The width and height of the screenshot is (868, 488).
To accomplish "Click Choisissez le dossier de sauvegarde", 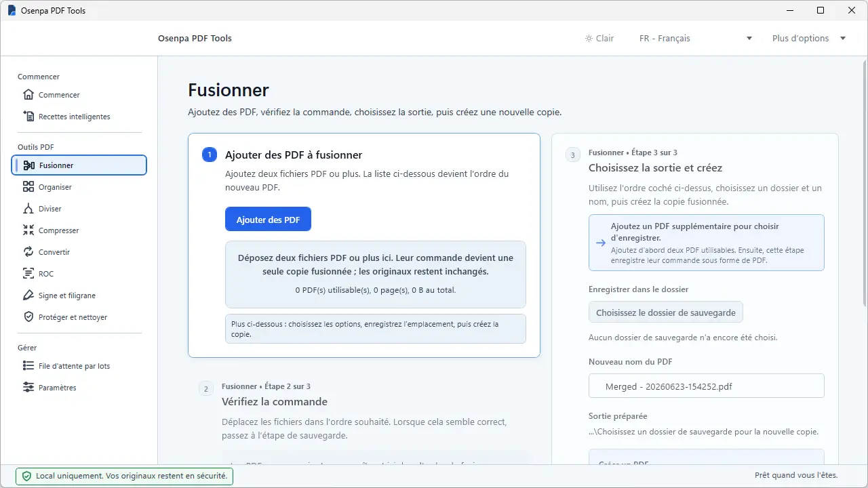I will (665, 312).
